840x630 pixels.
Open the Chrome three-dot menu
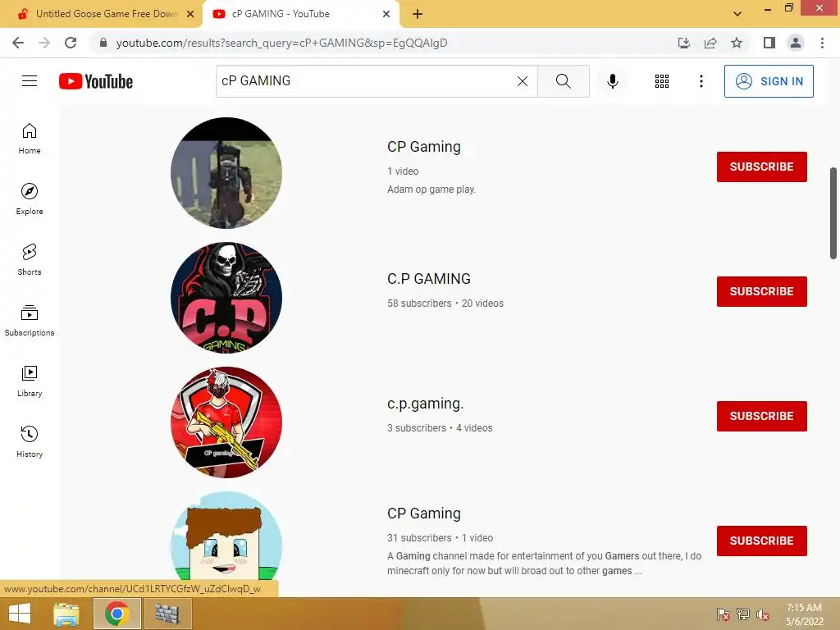[x=822, y=43]
